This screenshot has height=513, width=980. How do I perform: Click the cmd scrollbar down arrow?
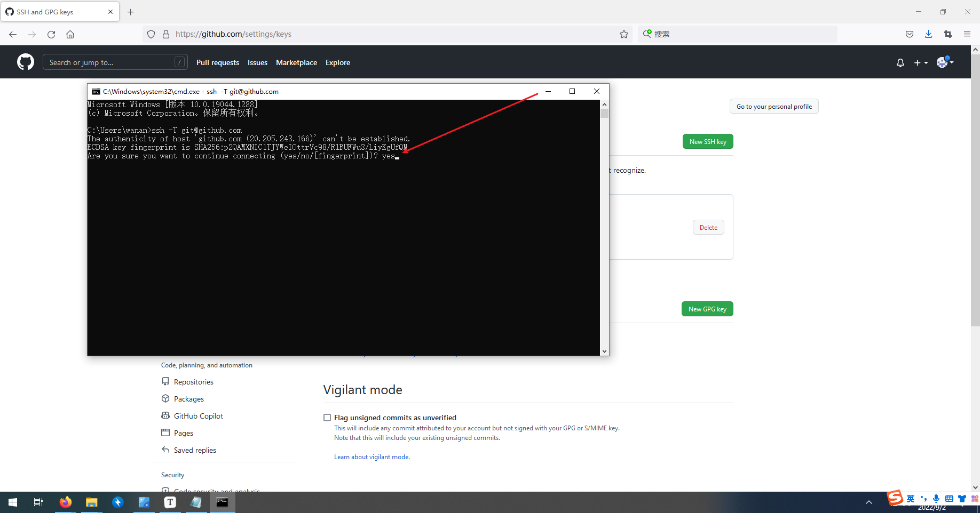(604, 351)
